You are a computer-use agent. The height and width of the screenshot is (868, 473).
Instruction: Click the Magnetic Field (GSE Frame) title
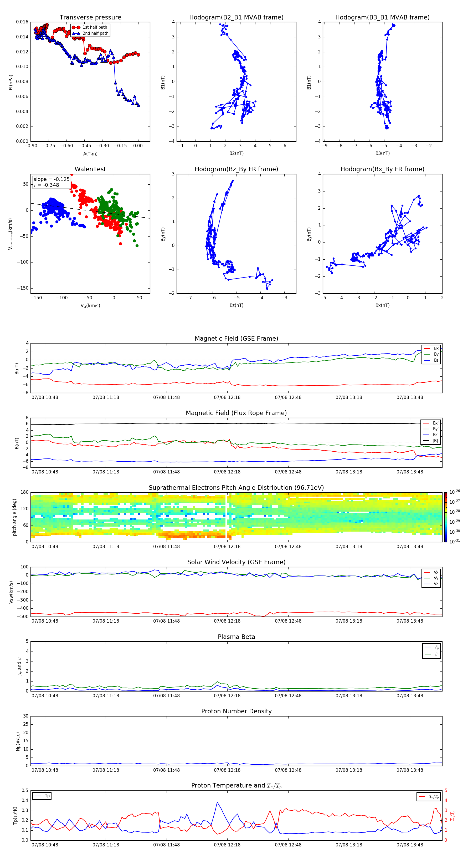click(236, 339)
